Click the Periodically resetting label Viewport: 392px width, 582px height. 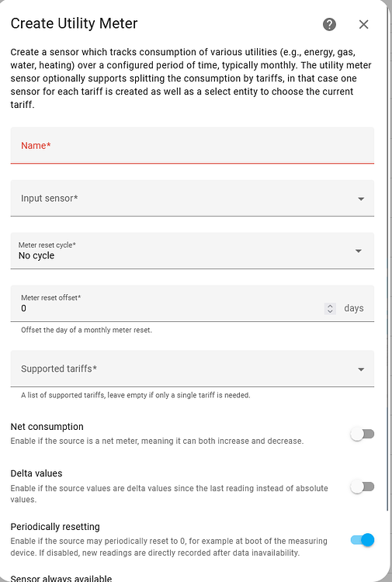[x=55, y=527]
